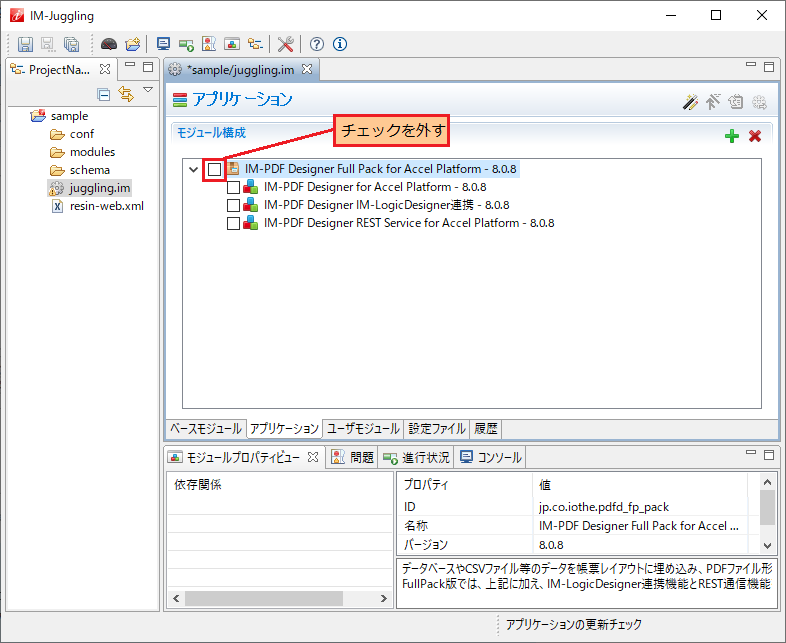Click アプリケーションの更新チェック status text
The image size is (786, 643).
point(573,624)
